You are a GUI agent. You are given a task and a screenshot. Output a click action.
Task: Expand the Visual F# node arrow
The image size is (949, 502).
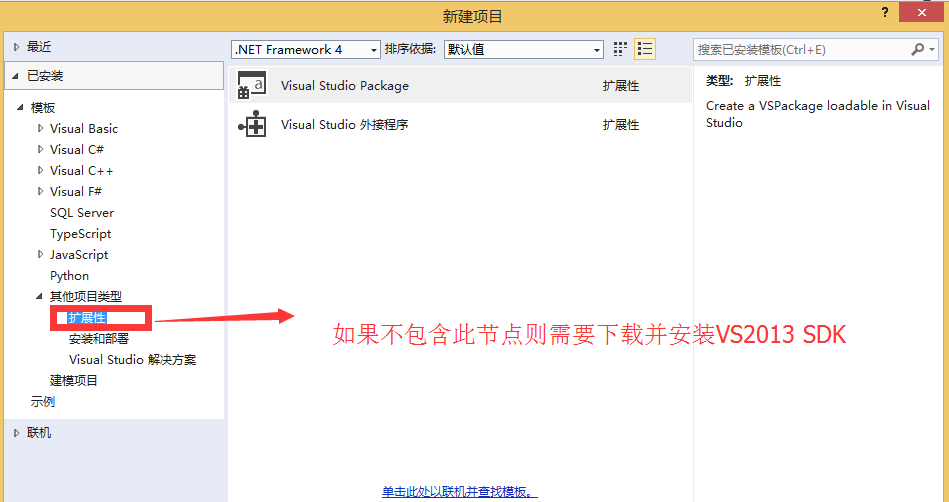[41, 191]
